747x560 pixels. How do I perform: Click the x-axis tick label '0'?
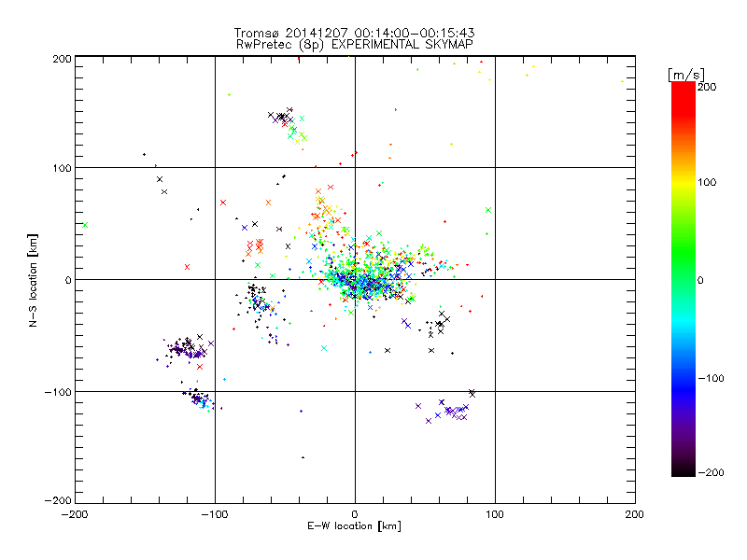coord(355,514)
